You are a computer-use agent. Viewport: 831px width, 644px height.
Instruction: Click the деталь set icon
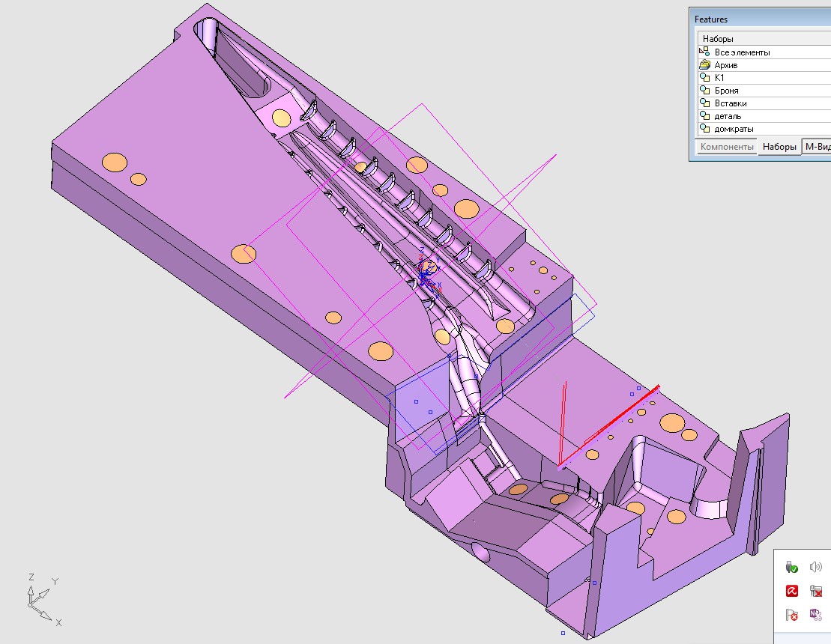(x=704, y=115)
